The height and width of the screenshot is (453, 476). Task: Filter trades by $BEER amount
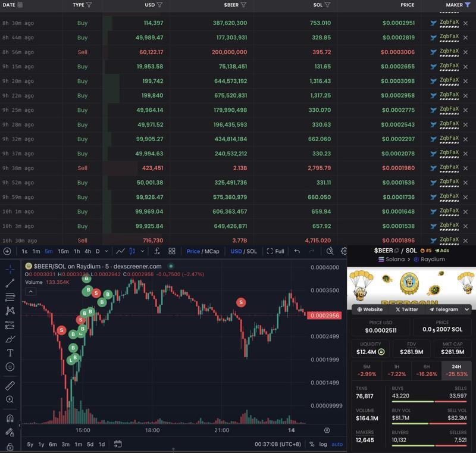(243, 5)
